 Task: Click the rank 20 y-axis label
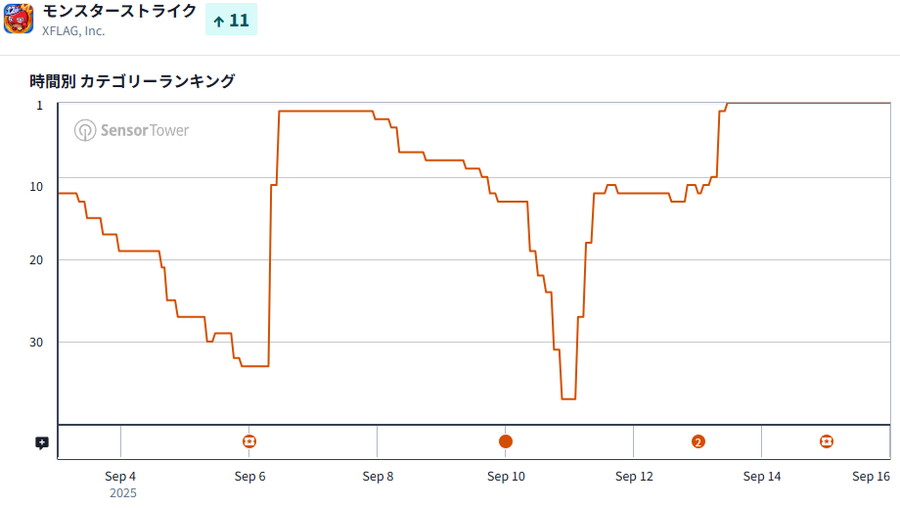tap(37, 260)
